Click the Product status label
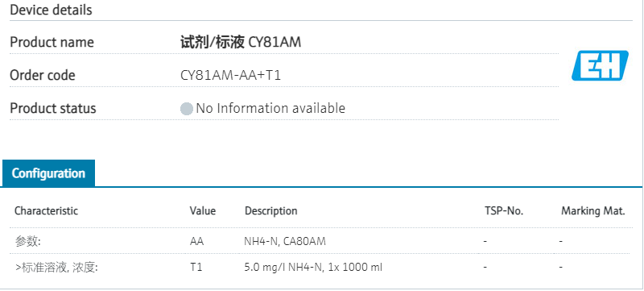 coord(52,109)
